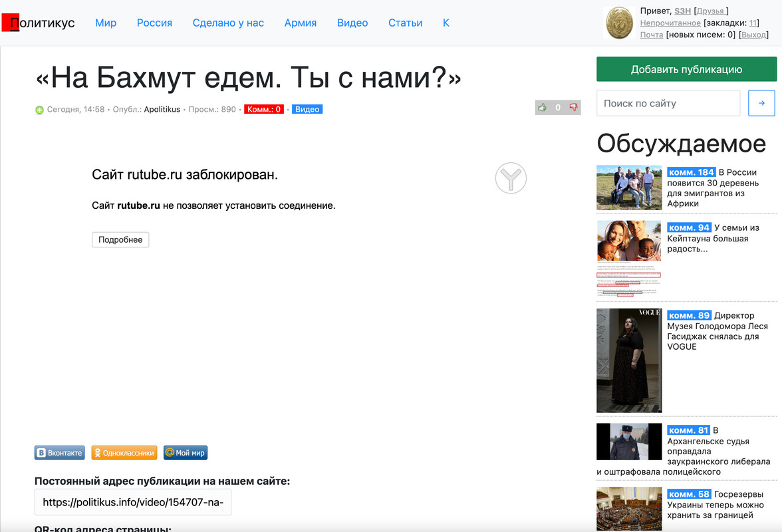Screen dimensions: 782x532
Task: Share via the Мой мир button
Action: tap(186, 453)
